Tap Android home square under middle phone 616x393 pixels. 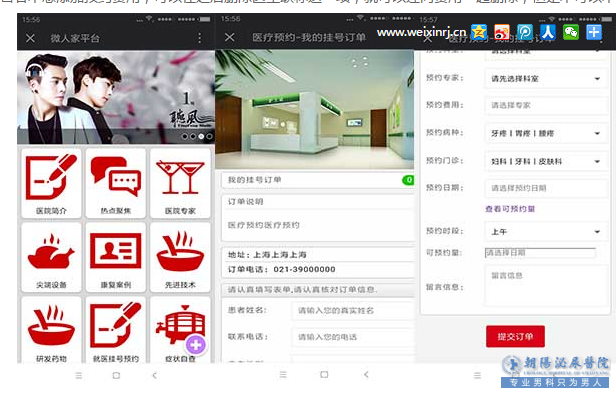pos(324,375)
